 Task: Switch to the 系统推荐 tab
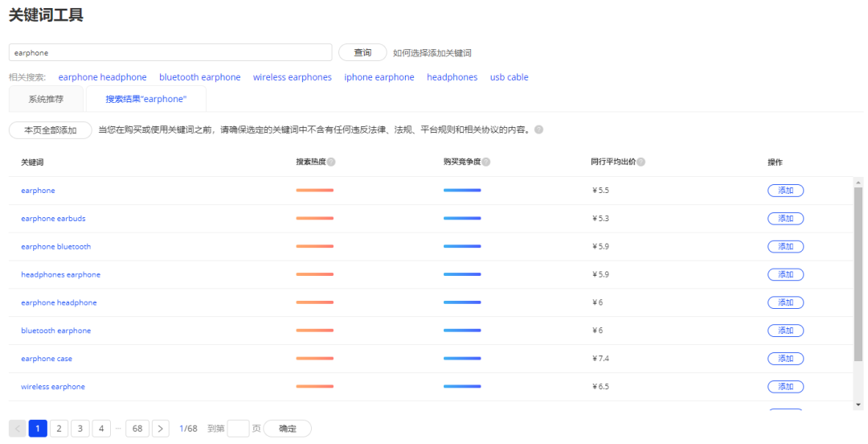tap(46, 99)
